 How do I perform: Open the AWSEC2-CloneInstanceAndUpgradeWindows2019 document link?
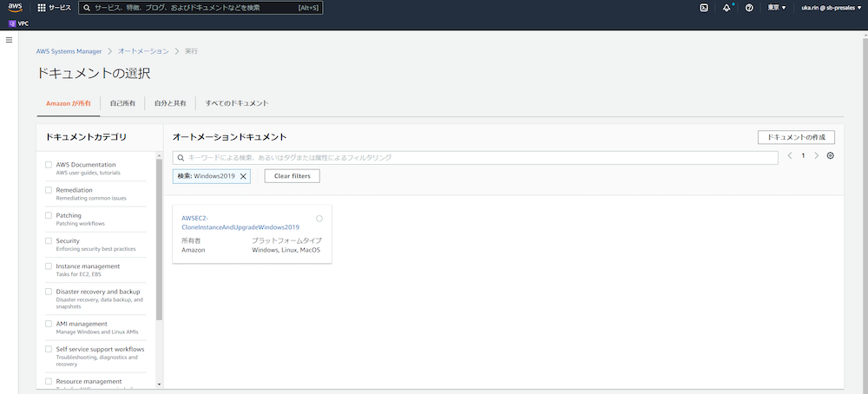pos(240,222)
